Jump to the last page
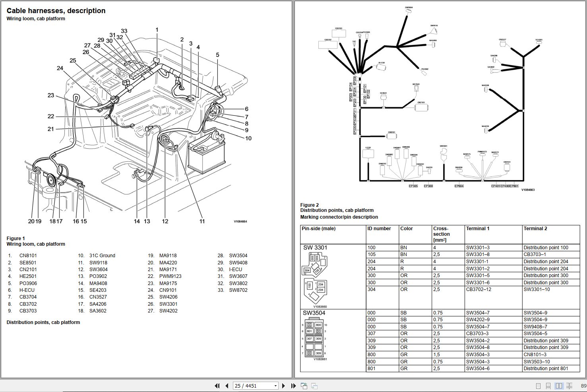 tap(293, 386)
